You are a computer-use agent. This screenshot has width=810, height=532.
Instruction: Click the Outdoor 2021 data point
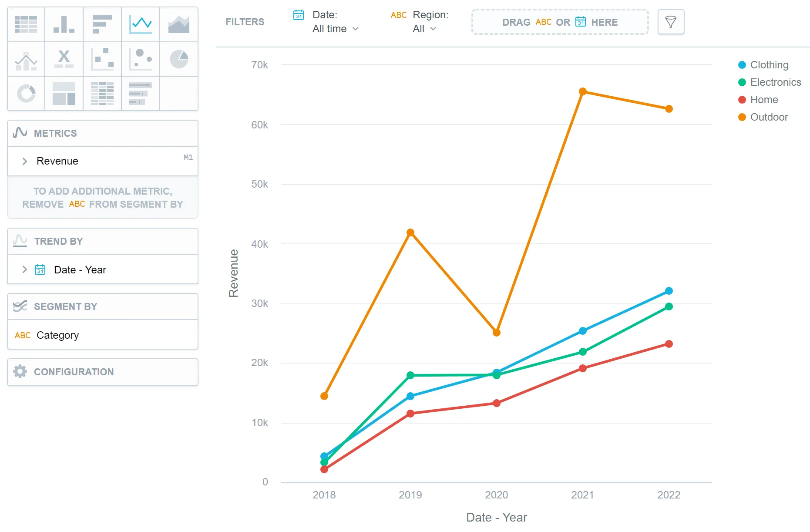[x=583, y=91]
